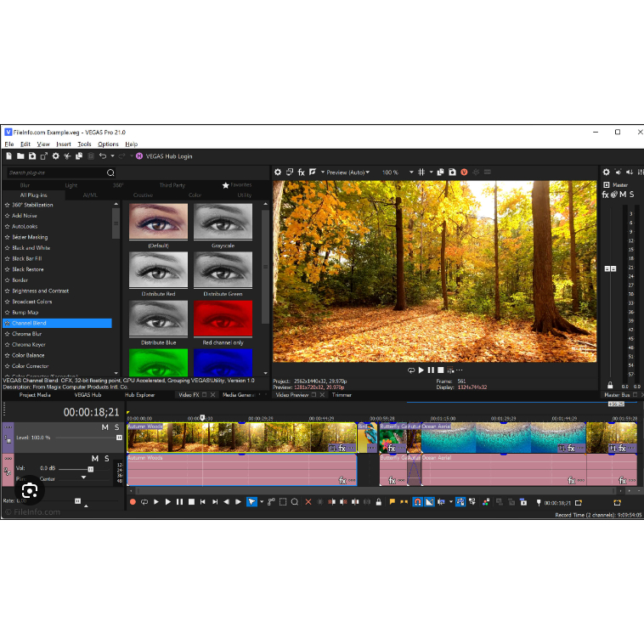Open the Tools menu

coord(84,144)
